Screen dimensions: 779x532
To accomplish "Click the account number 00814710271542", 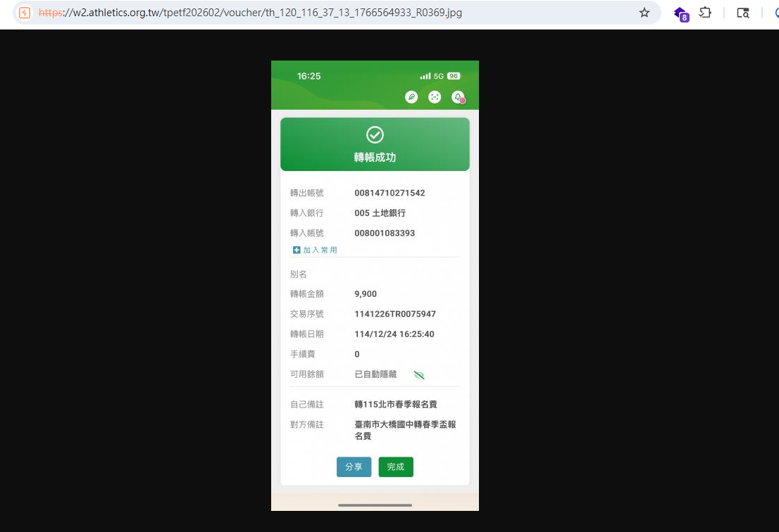I will (389, 193).
